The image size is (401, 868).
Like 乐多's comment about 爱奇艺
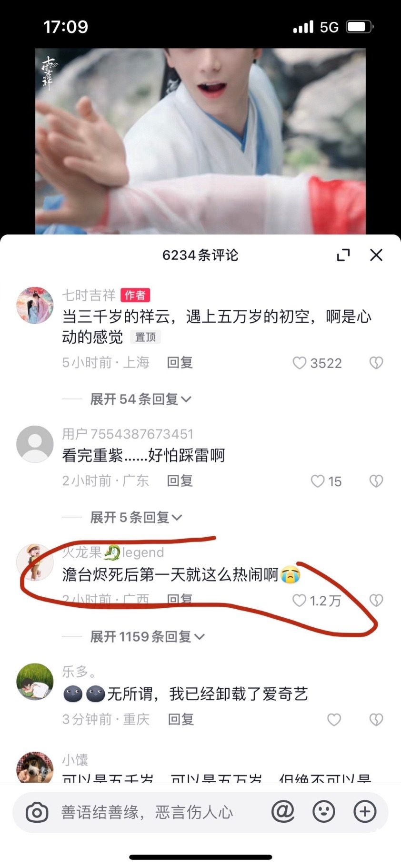point(334,720)
